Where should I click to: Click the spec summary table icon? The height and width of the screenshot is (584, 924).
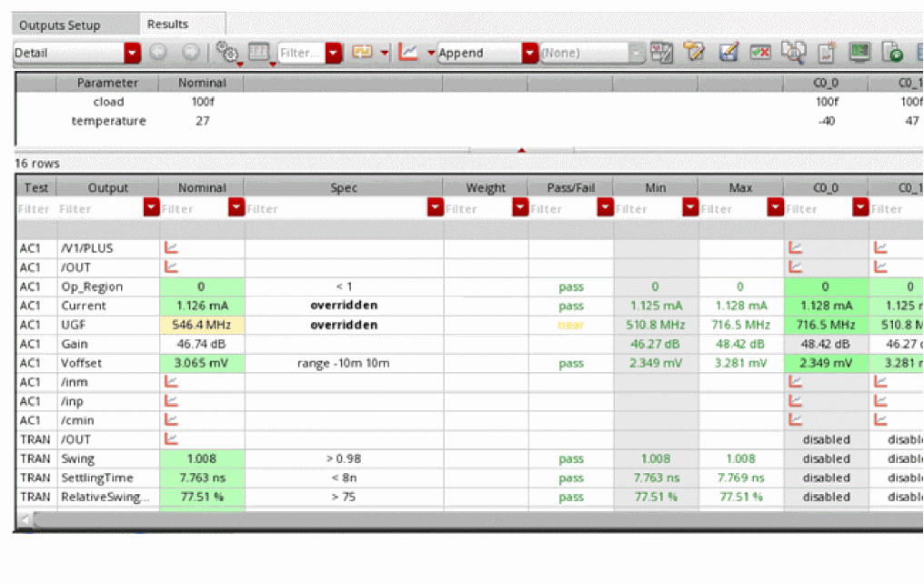pyautogui.click(x=662, y=53)
